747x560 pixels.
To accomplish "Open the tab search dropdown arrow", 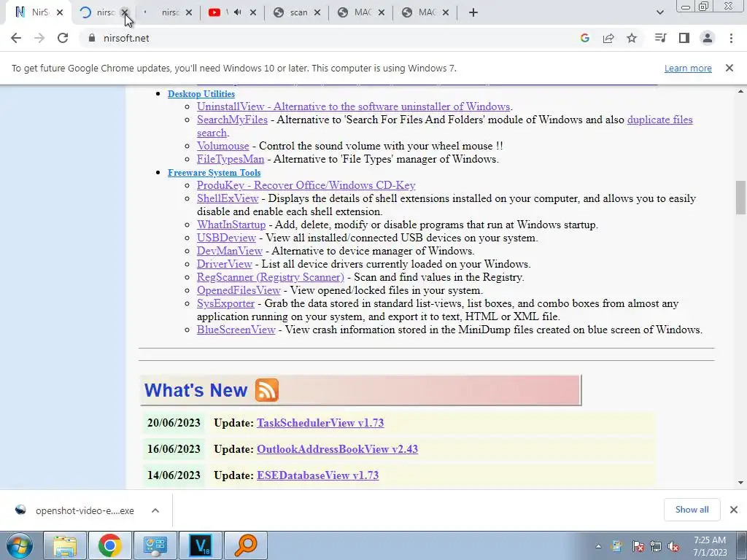I will pyautogui.click(x=659, y=13).
